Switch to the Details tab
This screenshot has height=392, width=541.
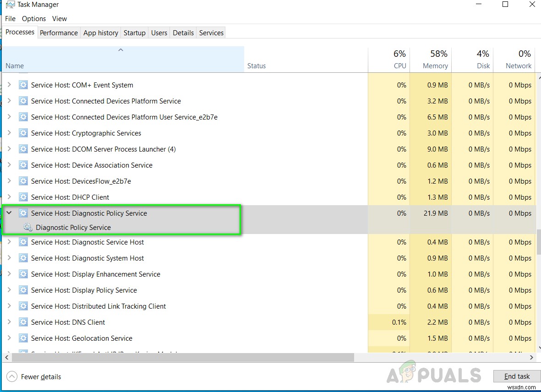(183, 33)
